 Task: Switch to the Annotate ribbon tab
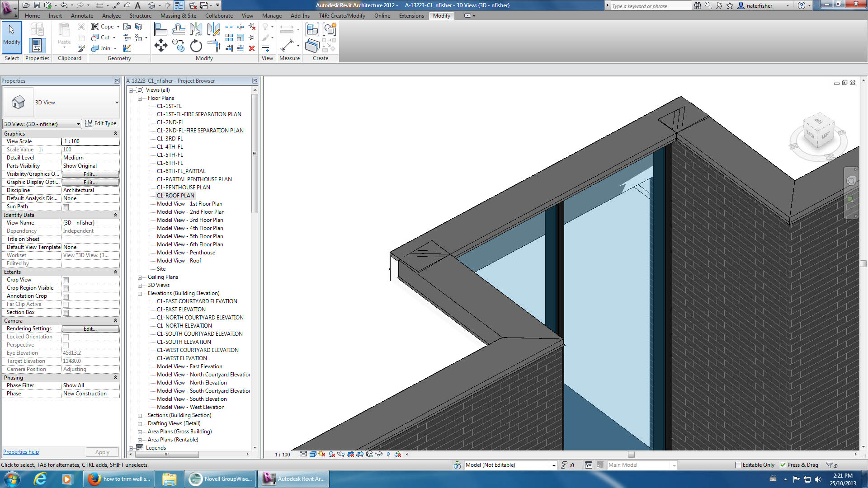[x=82, y=16]
